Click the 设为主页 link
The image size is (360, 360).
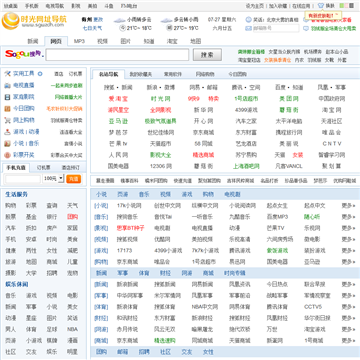(255, 6)
